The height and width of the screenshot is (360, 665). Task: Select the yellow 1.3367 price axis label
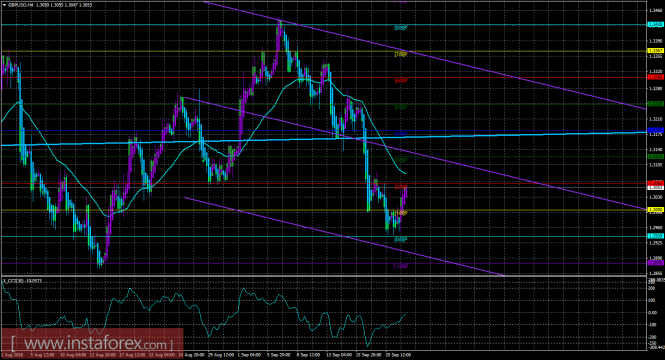(655, 51)
